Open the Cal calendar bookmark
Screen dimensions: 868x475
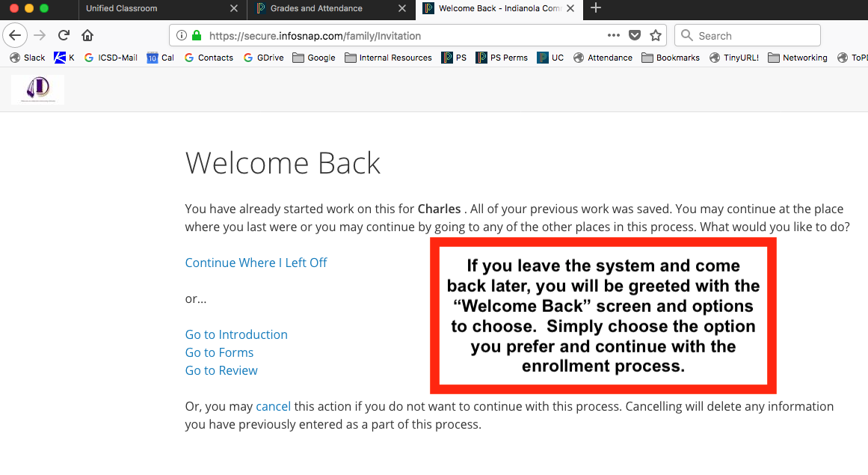pyautogui.click(x=161, y=58)
